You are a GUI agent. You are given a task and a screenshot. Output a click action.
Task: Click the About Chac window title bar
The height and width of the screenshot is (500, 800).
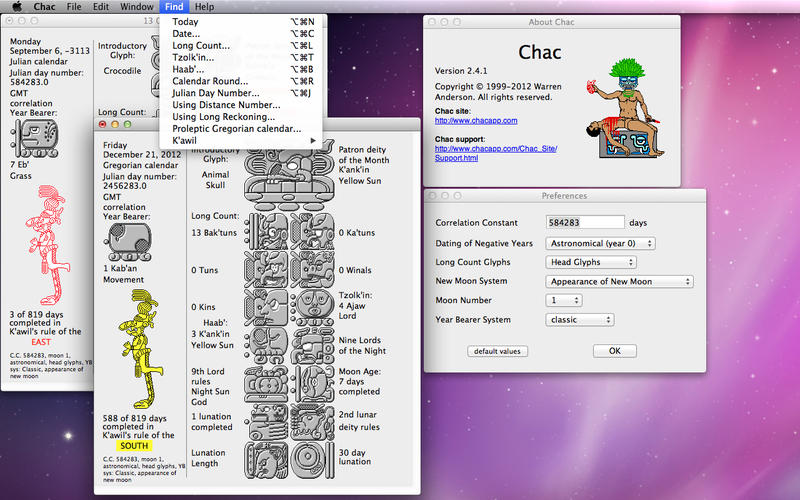pos(552,22)
